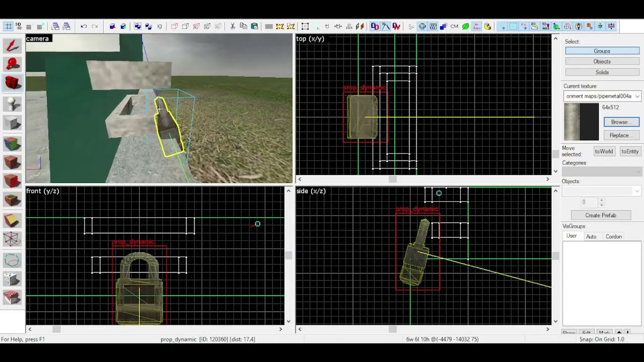644x362 pixels.
Task: Click the Browse texture button
Action: coord(621,122)
